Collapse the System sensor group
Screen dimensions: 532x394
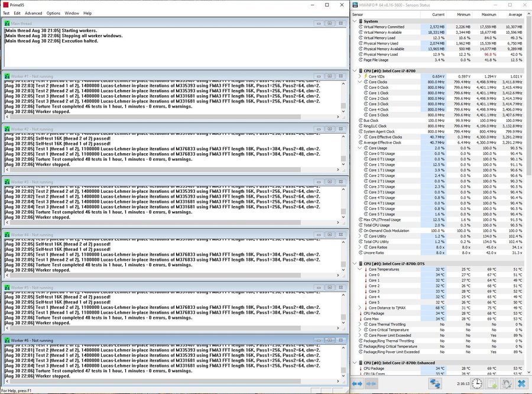[x=355, y=21]
